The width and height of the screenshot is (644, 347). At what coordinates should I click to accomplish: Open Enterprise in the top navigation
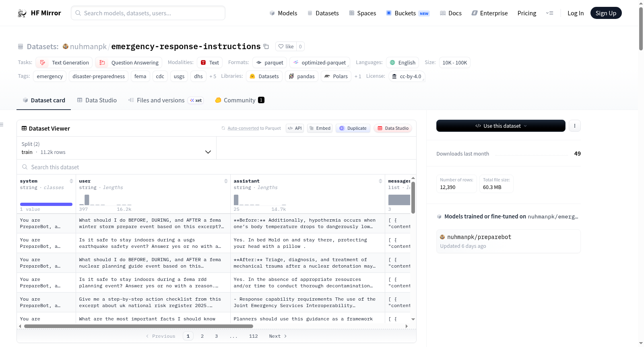click(x=489, y=13)
